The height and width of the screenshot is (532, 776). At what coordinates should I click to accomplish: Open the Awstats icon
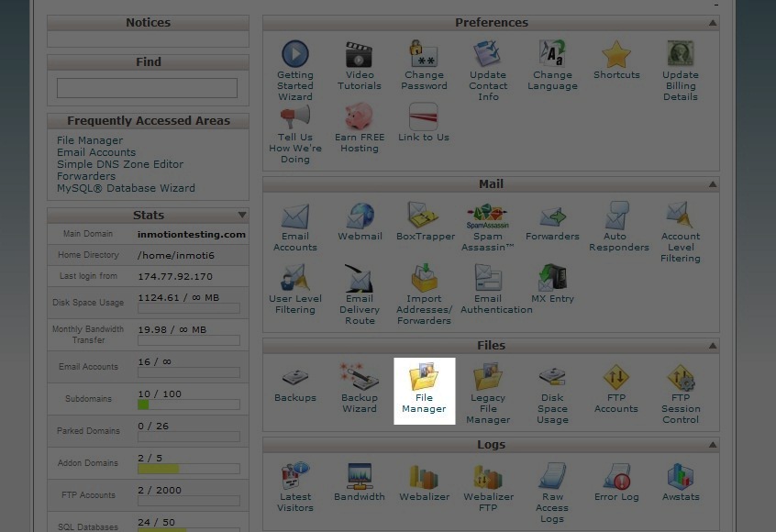pos(681,477)
